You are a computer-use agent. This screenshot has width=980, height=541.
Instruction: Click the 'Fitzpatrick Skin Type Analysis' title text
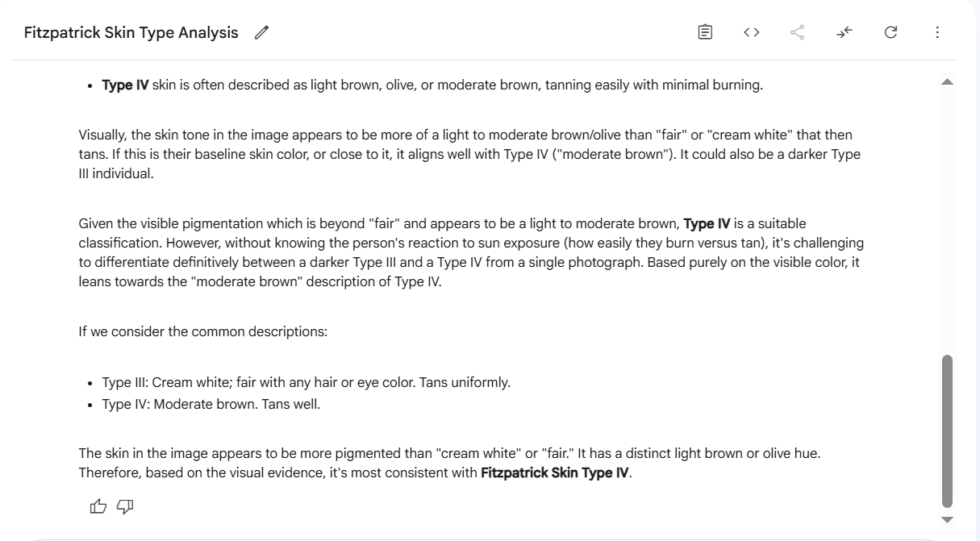point(131,33)
